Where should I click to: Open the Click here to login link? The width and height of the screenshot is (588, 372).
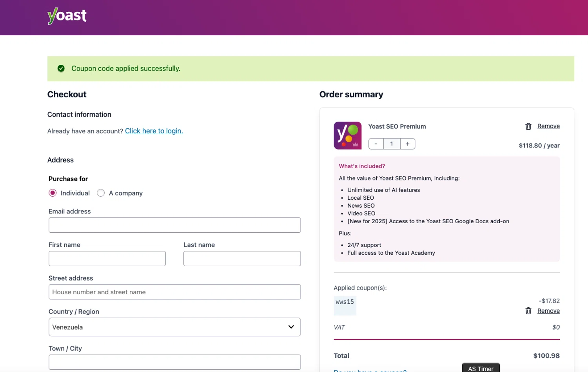tap(154, 131)
